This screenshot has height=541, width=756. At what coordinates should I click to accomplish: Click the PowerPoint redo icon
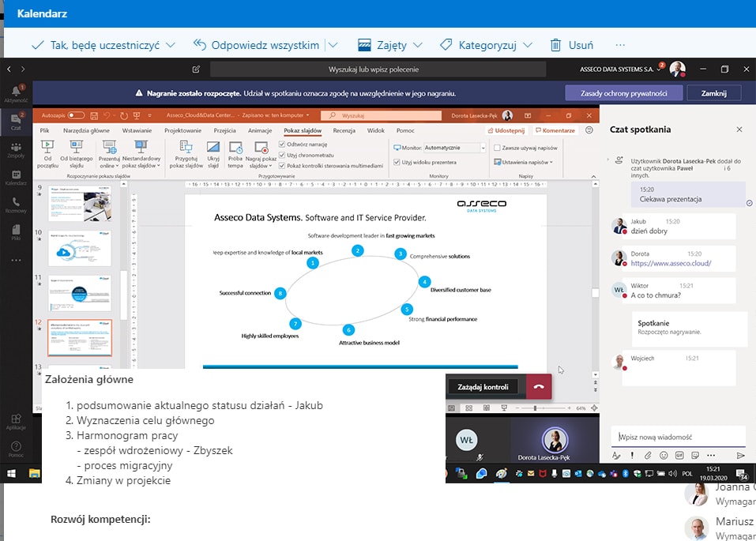124,116
